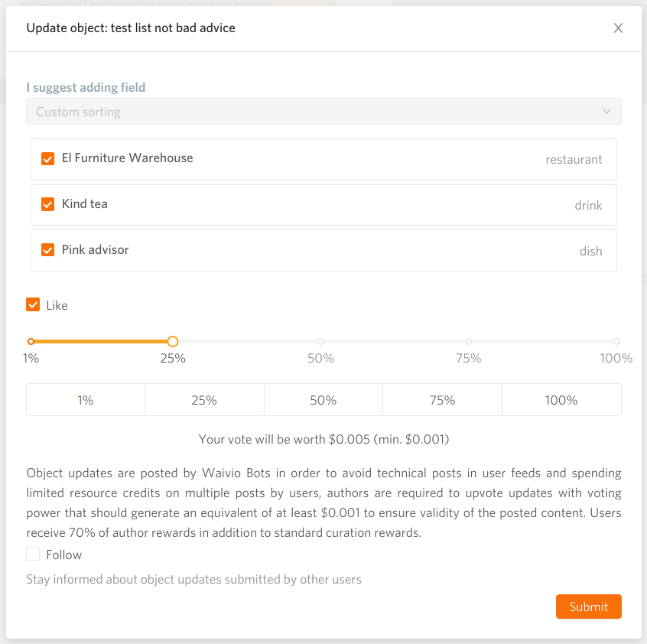This screenshot has width=647, height=644.
Task: Expand the Custom sorting dropdown arrow
Action: 606,112
